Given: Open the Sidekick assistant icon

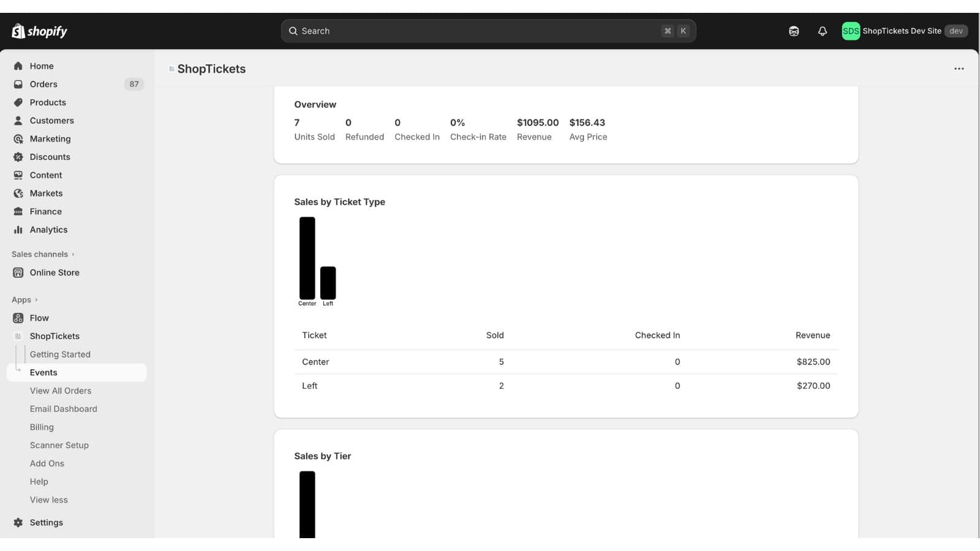Looking at the screenshot, I should click(794, 31).
